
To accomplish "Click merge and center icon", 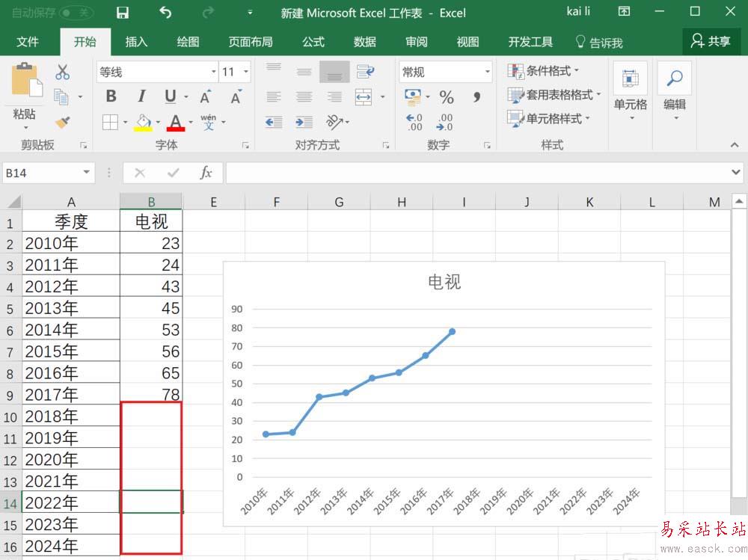I will point(364,97).
